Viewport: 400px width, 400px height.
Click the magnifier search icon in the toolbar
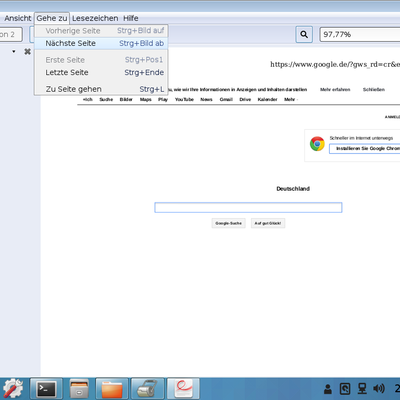(304, 34)
